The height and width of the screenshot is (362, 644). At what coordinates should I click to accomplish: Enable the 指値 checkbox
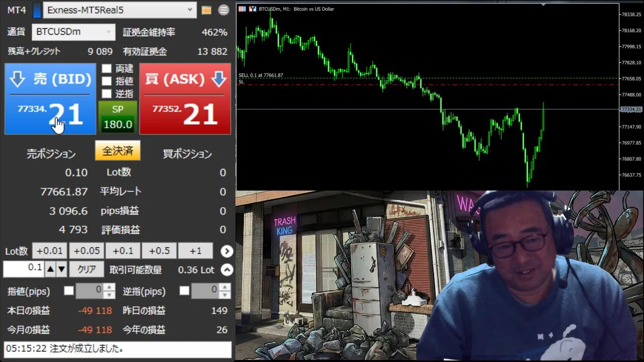[107, 81]
